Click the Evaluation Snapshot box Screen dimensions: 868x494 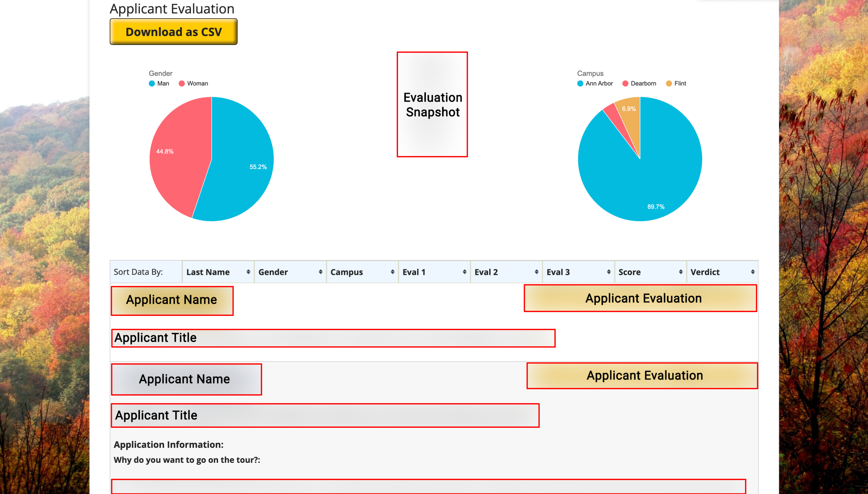432,104
